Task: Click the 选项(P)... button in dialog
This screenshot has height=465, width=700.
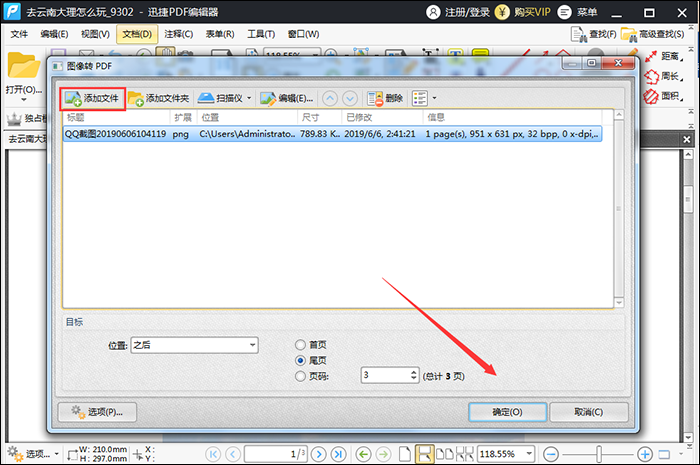Action: pos(97,412)
